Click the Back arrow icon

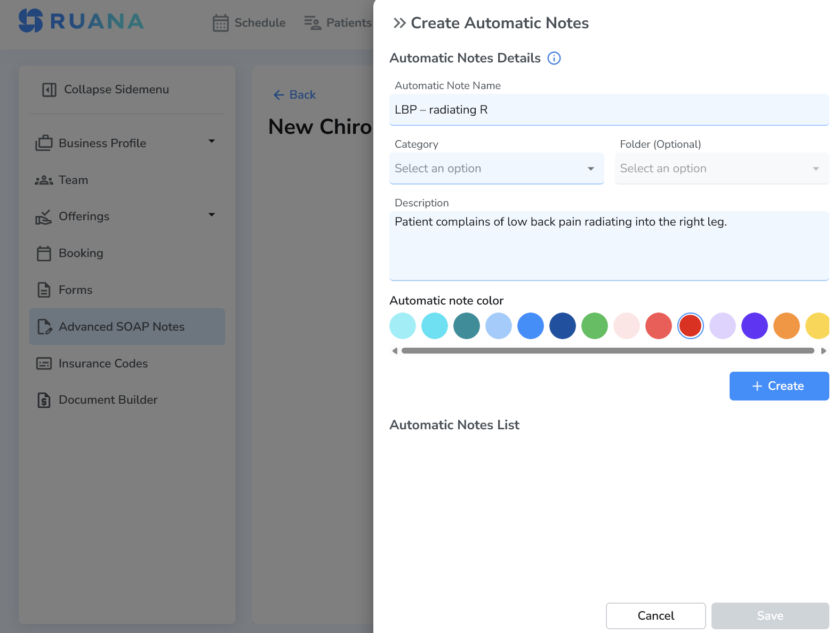[x=278, y=95]
